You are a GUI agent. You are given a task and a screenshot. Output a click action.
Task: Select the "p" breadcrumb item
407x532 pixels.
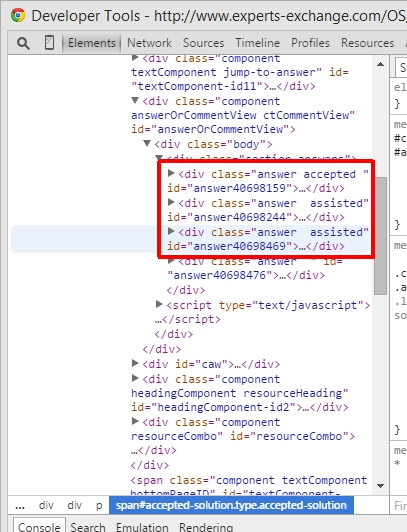pos(99,506)
